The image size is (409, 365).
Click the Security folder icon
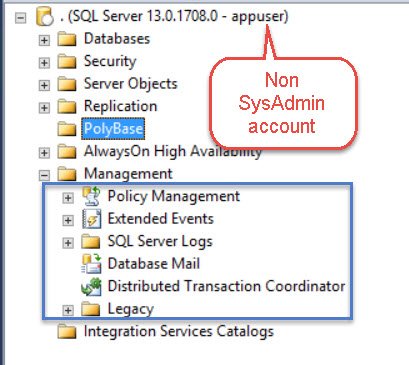(x=67, y=62)
